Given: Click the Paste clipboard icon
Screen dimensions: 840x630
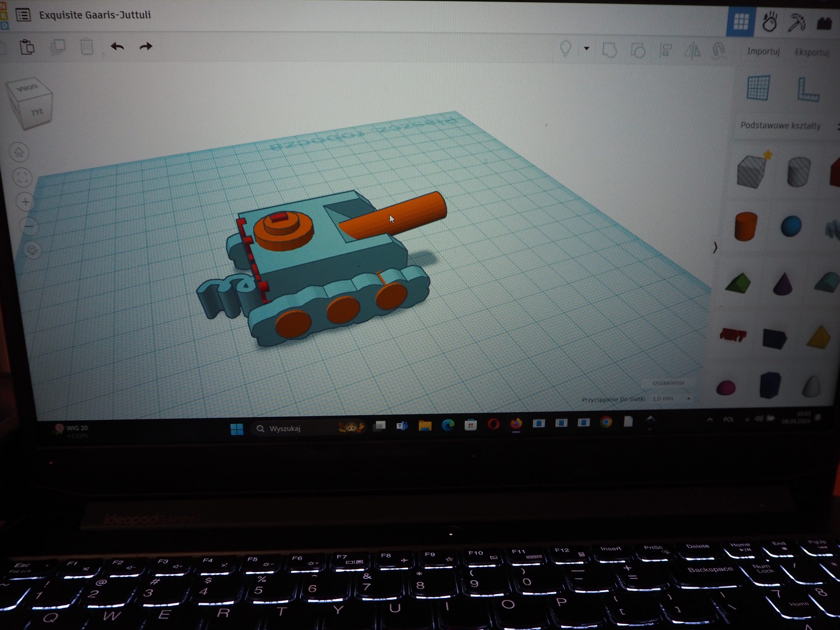Looking at the screenshot, I should (x=27, y=47).
